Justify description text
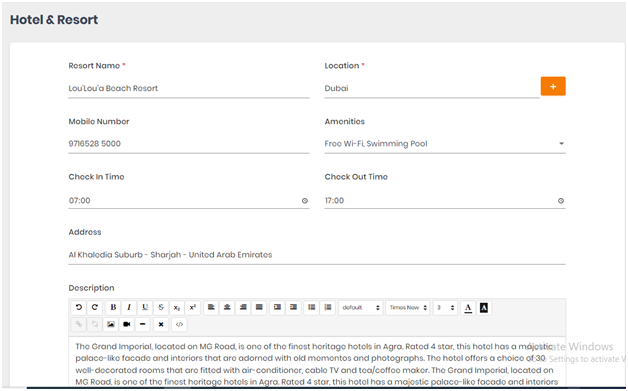This screenshot has width=628, height=391. [x=259, y=307]
